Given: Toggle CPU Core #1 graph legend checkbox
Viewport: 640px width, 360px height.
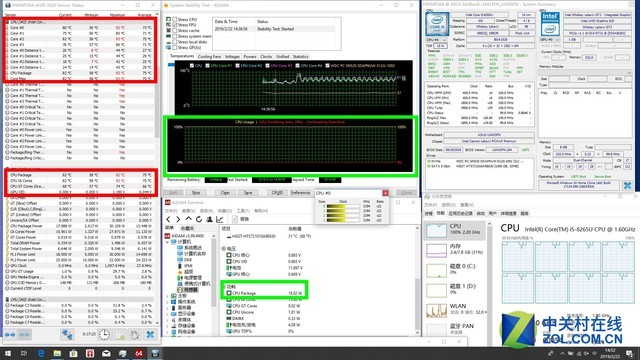Looking at the screenshot, I should (208, 65).
